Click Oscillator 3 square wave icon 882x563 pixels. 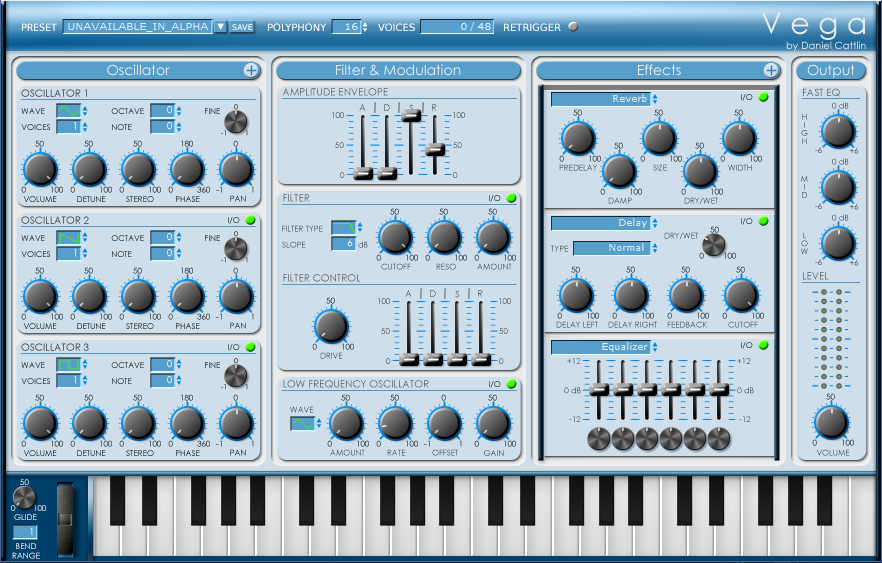68,364
